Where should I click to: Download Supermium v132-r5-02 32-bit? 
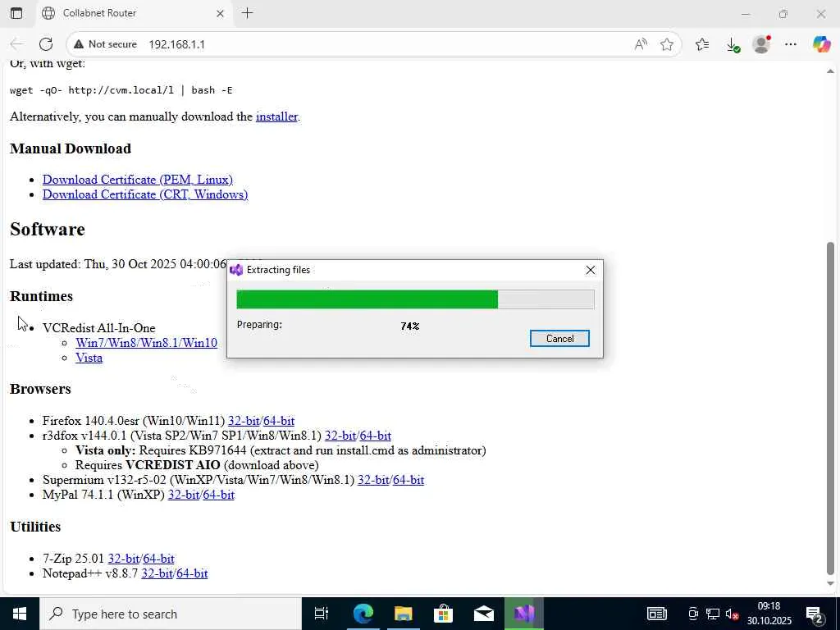tap(373, 479)
